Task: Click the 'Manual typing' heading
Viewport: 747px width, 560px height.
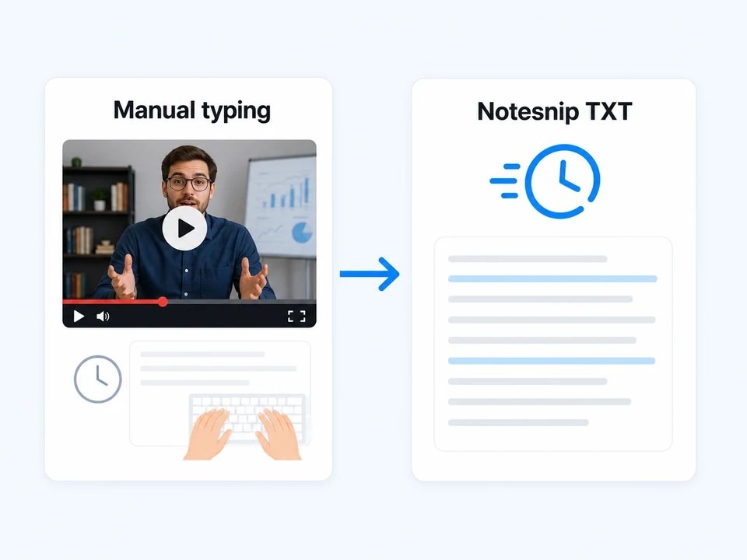Action: click(192, 111)
